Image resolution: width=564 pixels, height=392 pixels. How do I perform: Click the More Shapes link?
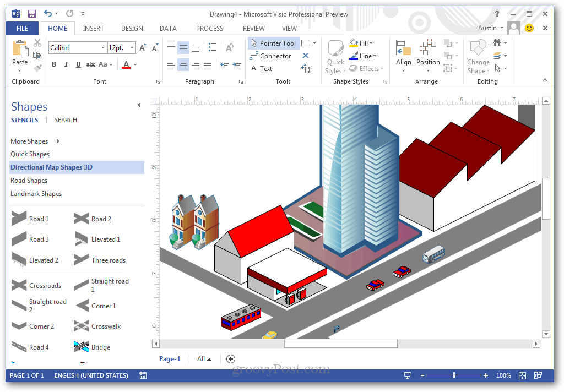point(30,141)
